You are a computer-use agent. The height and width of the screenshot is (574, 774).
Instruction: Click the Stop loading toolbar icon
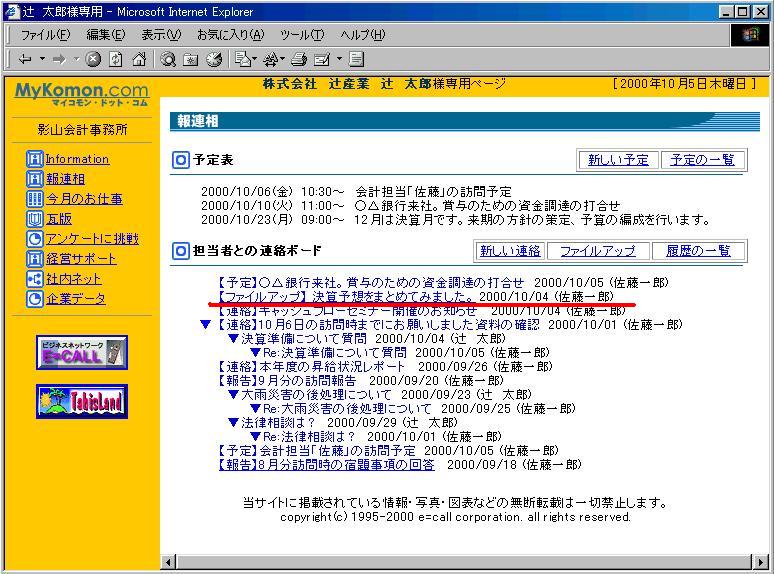[x=94, y=59]
